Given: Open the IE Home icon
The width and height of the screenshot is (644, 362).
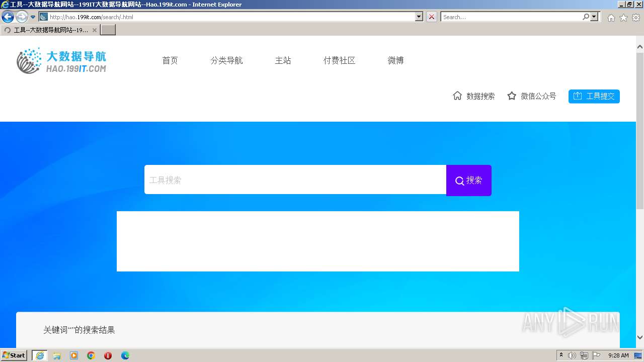Looking at the screenshot, I should pyautogui.click(x=611, y=18).
